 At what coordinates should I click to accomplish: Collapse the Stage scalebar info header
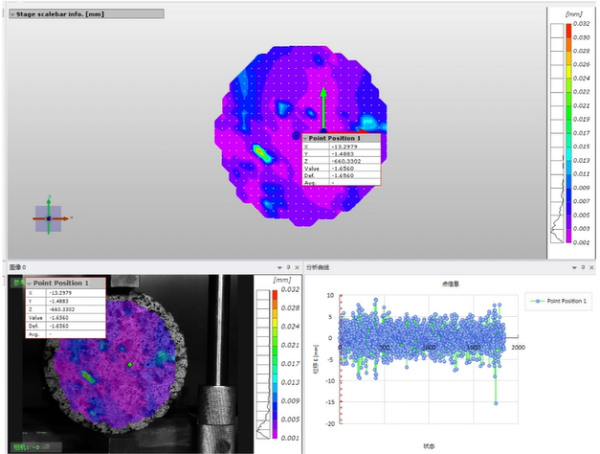coord(13,16)
